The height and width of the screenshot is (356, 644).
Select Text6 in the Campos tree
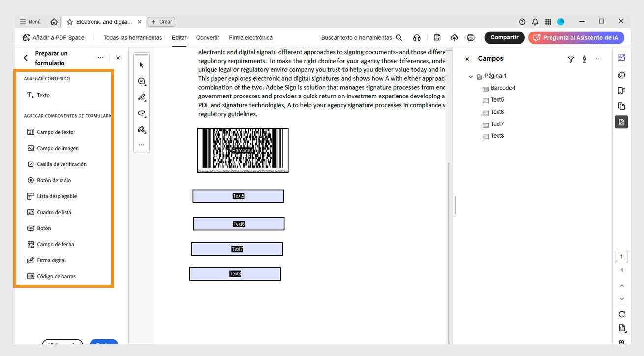pyautogui.click(x=493, y=112)
